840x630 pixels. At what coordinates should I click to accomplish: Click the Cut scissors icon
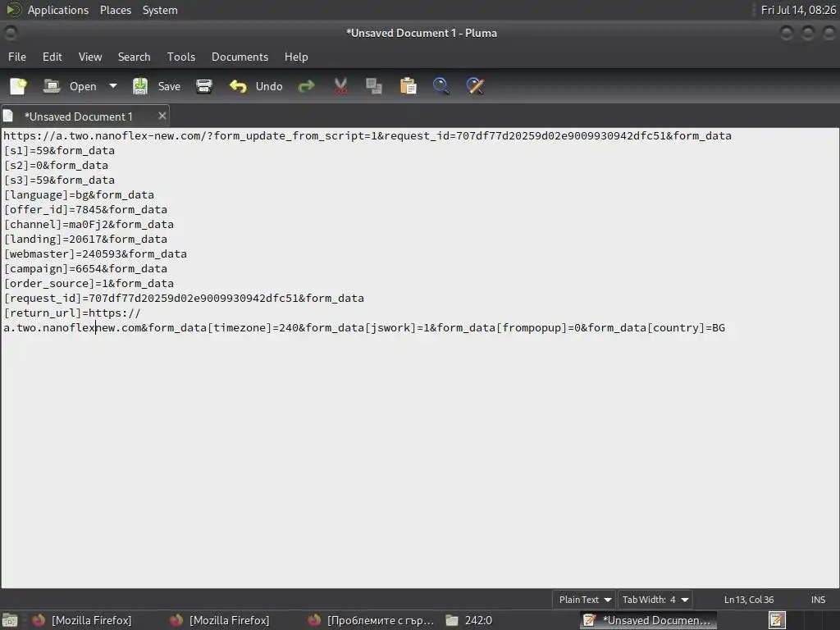click(340, 86)
